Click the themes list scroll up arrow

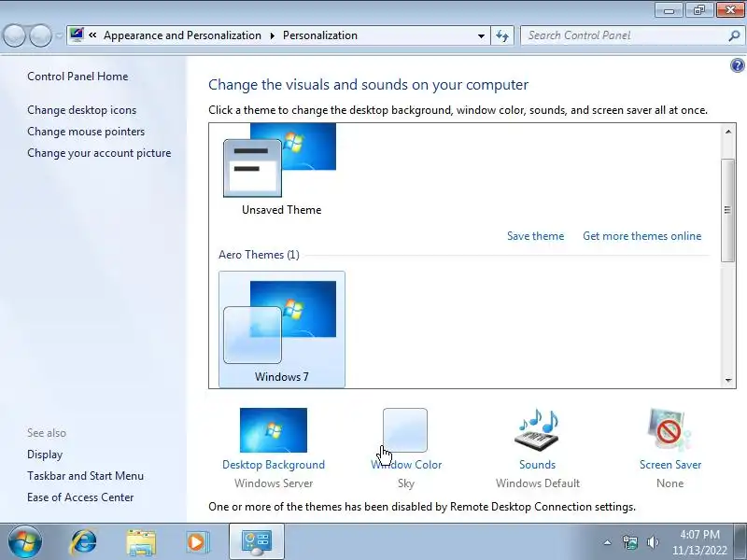pyautogui.click(x=728, y=132)
